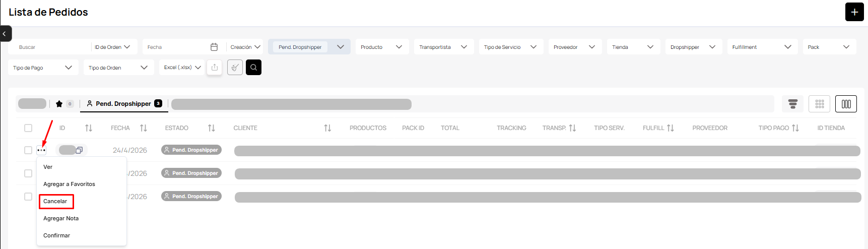Sort by CLIENTE column arrows

point(327,128)
